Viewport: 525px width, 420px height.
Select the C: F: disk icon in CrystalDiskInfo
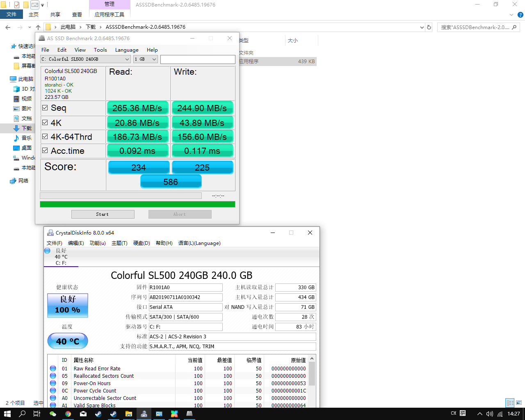[x=47, y=251]
